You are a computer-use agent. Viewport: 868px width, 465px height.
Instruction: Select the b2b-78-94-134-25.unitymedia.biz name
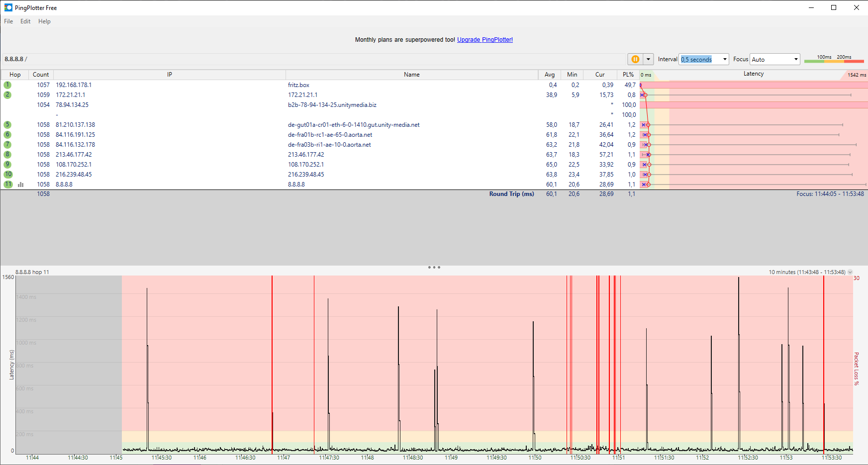point(332,105)
